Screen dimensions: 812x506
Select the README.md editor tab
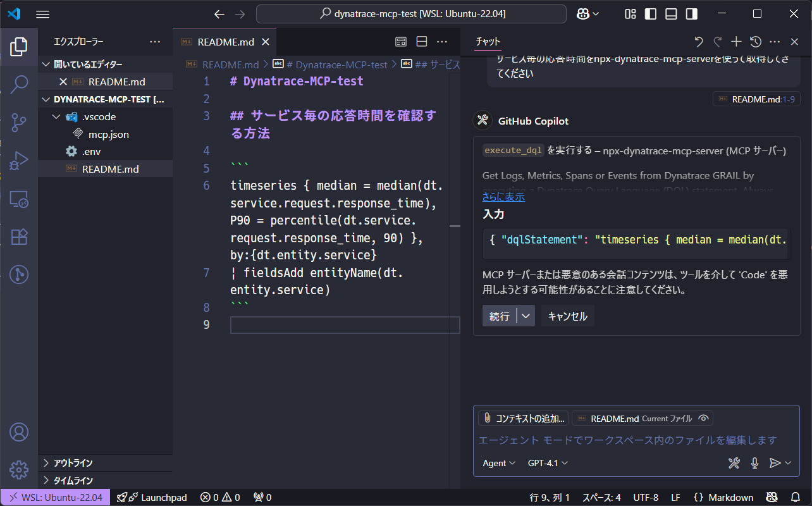(225, 42)
